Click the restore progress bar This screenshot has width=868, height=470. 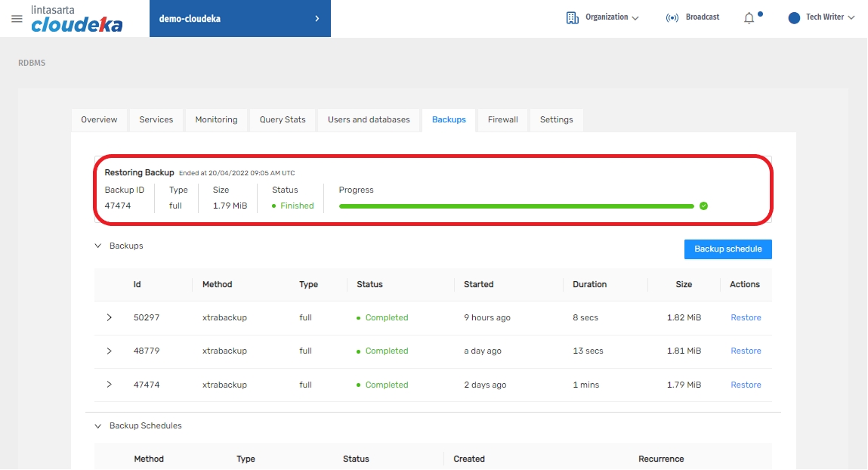pos(517,206)
